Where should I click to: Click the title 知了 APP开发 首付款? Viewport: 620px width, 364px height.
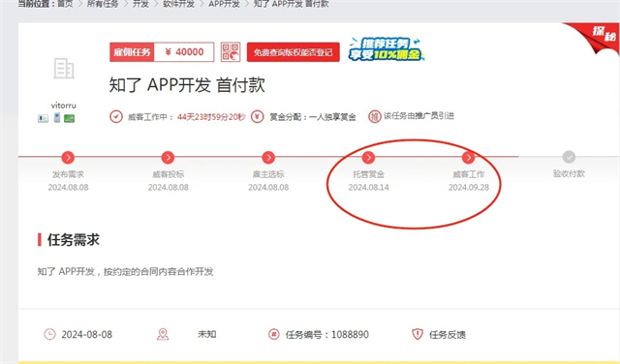click(187, 85)
